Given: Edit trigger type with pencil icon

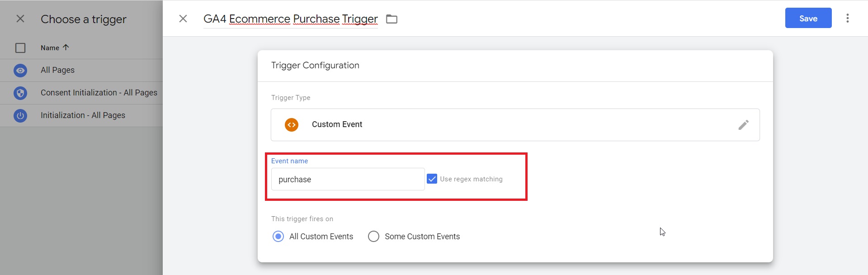Looking at the screenshot, I should [744, 125].
